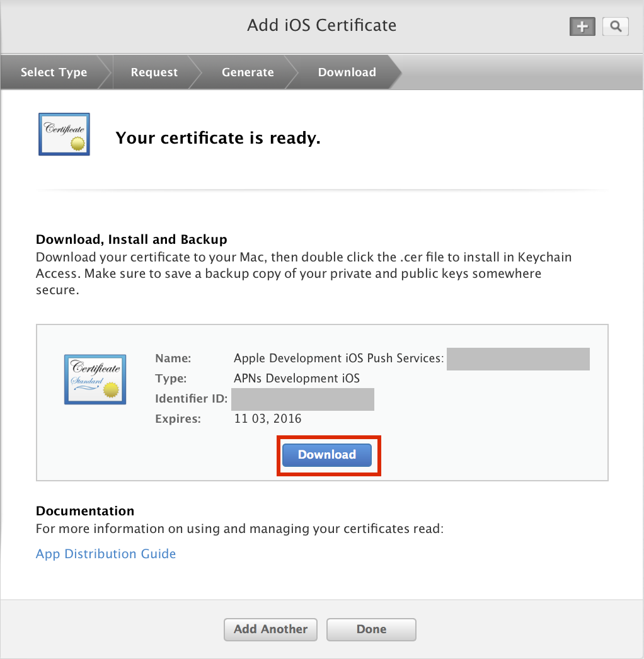Screen dimensions: 644x659
Task: Open search with the magnifier icon
Action: [616, 26]
